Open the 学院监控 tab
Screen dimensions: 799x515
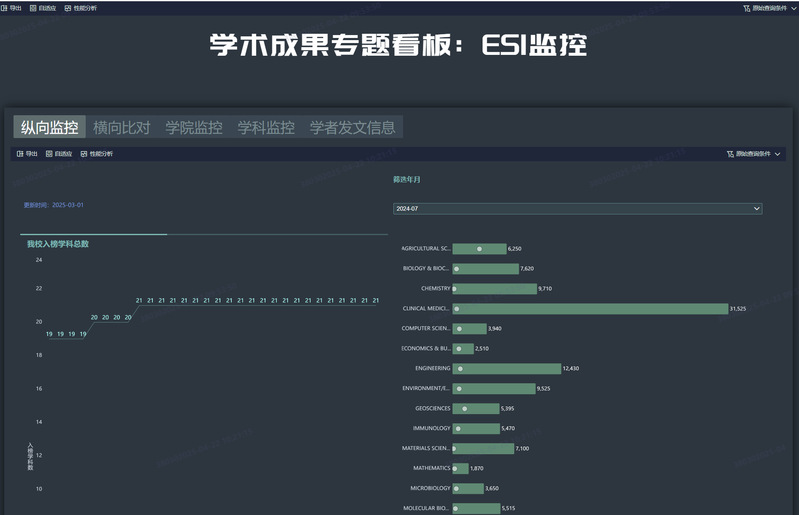[x=193, y=127]
